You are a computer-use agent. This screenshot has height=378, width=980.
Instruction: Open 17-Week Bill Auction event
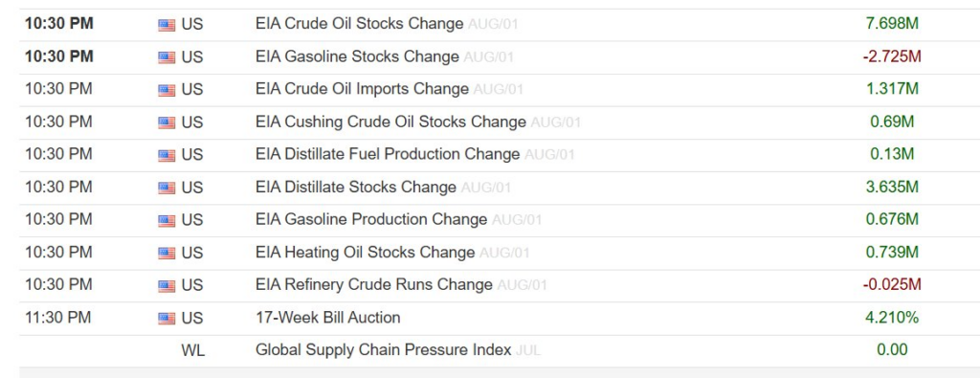pos(328,318)
